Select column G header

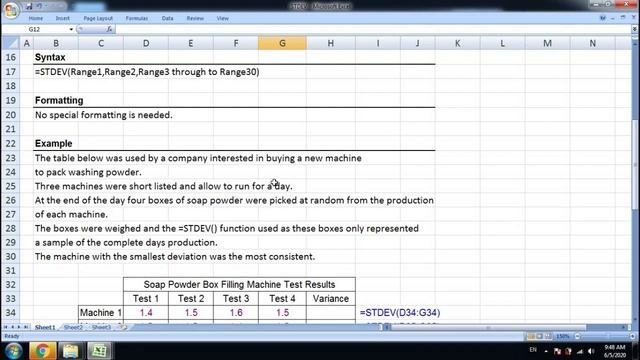[x=282, y=43]
